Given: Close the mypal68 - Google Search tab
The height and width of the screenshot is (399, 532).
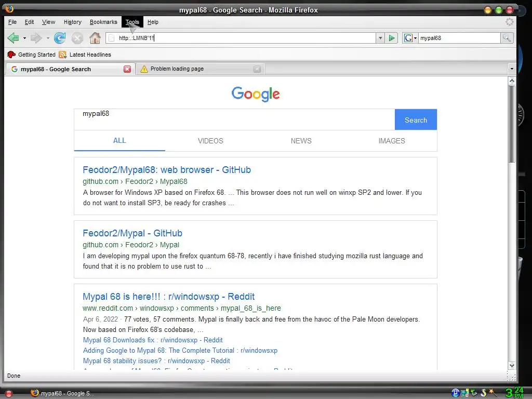Looking at the screenshot, I should (127, 69).
